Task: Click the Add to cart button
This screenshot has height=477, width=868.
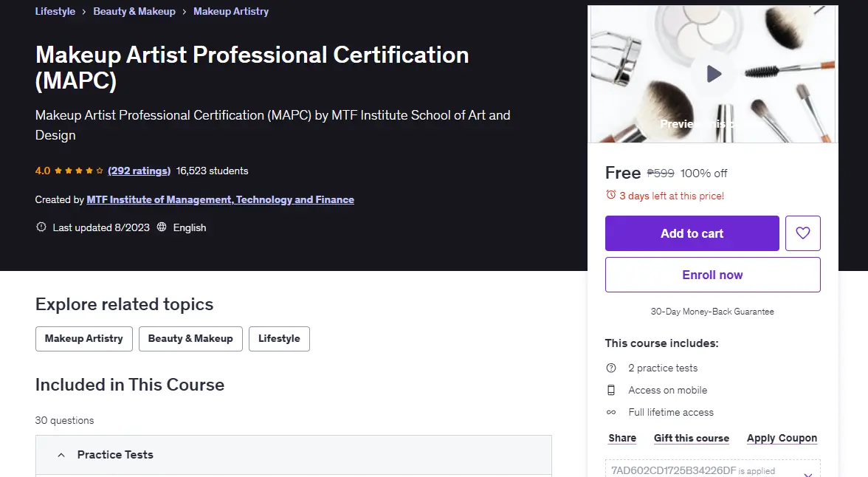Action: coord(692,233)
